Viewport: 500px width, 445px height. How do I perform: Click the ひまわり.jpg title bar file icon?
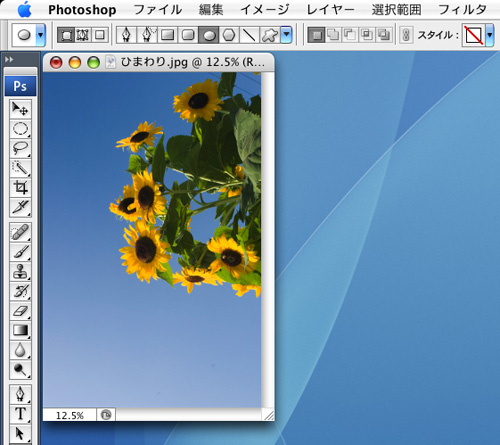pos(110,62)
